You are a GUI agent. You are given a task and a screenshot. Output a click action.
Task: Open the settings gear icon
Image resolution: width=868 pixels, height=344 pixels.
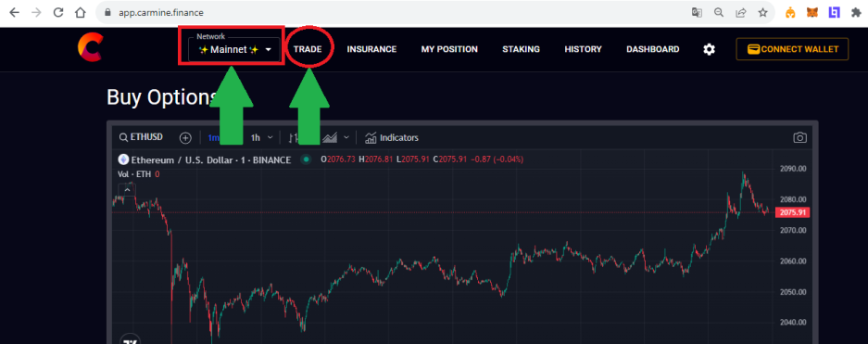click(709, 49)
